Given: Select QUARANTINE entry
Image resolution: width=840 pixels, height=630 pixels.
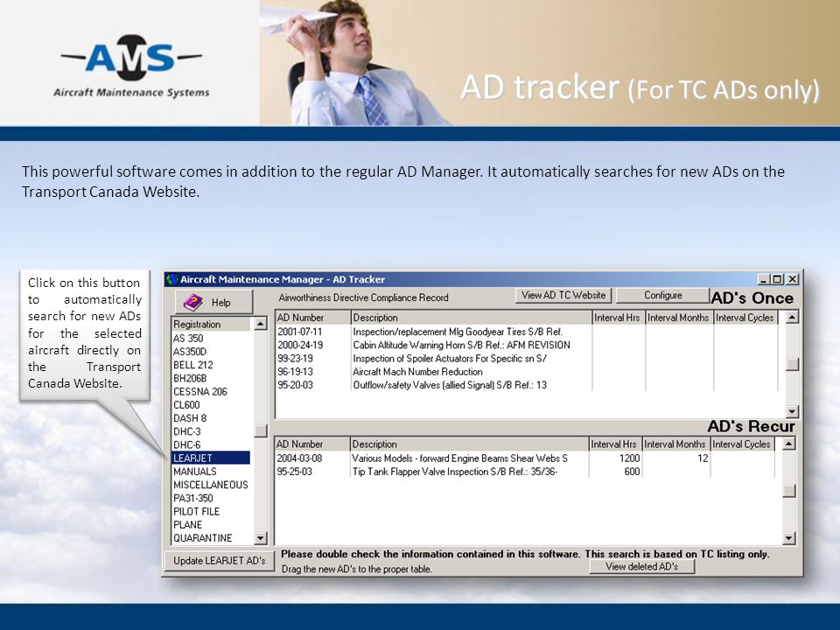Looking at the screenshot, I should pyautogui.click(x=202, y=538).
